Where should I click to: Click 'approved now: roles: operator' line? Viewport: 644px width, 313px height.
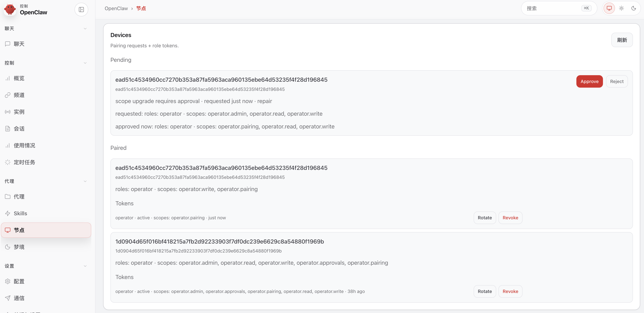225,126
